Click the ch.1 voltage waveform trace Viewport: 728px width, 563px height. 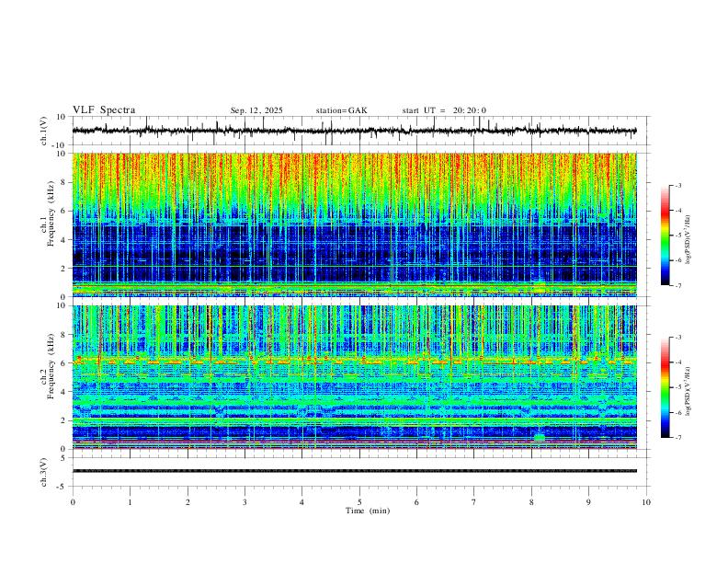tap(354, 131)
